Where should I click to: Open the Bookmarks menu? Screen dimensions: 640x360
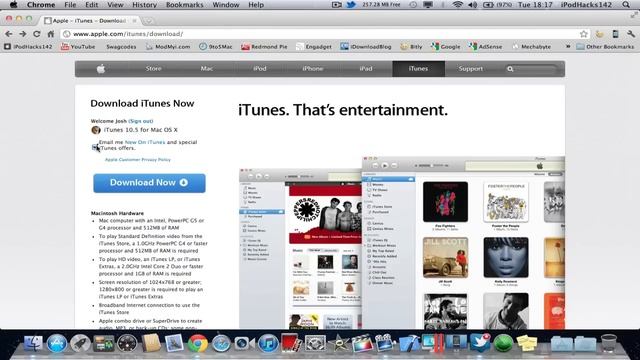(x=184, y=5)
